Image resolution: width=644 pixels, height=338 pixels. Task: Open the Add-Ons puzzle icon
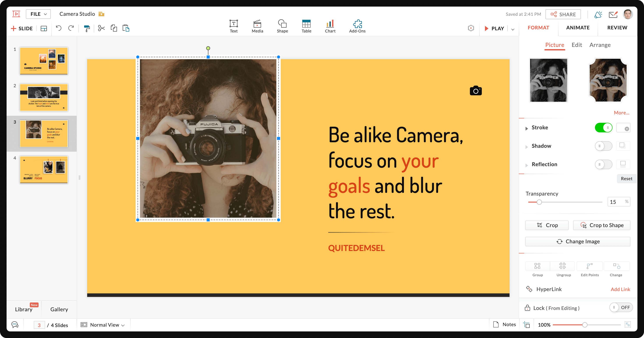point(357,26)
